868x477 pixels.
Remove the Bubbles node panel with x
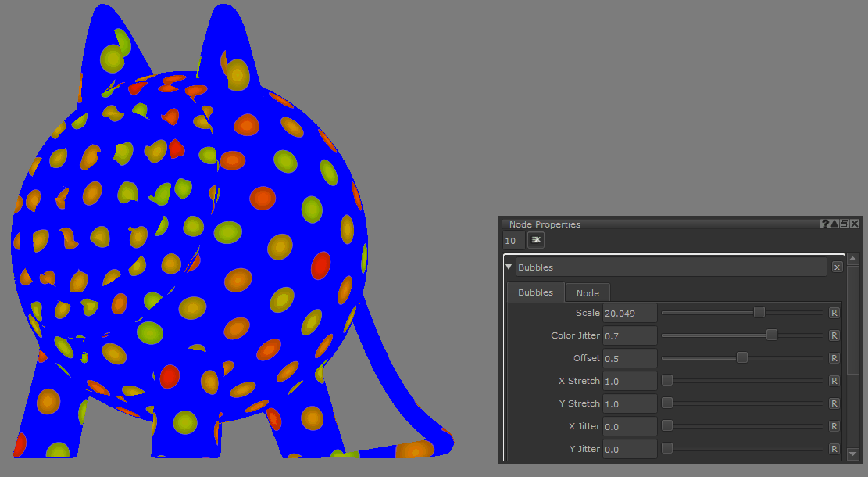tap(837, 267)
